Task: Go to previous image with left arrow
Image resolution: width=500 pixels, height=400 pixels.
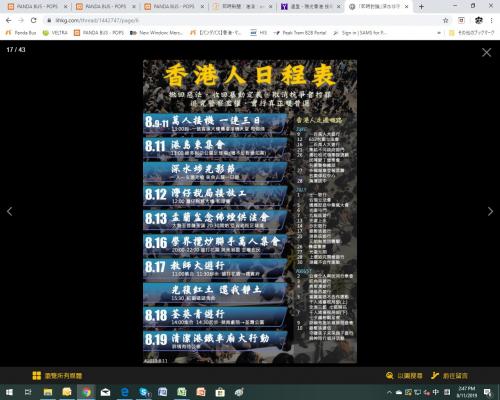Action: (10, 211)
